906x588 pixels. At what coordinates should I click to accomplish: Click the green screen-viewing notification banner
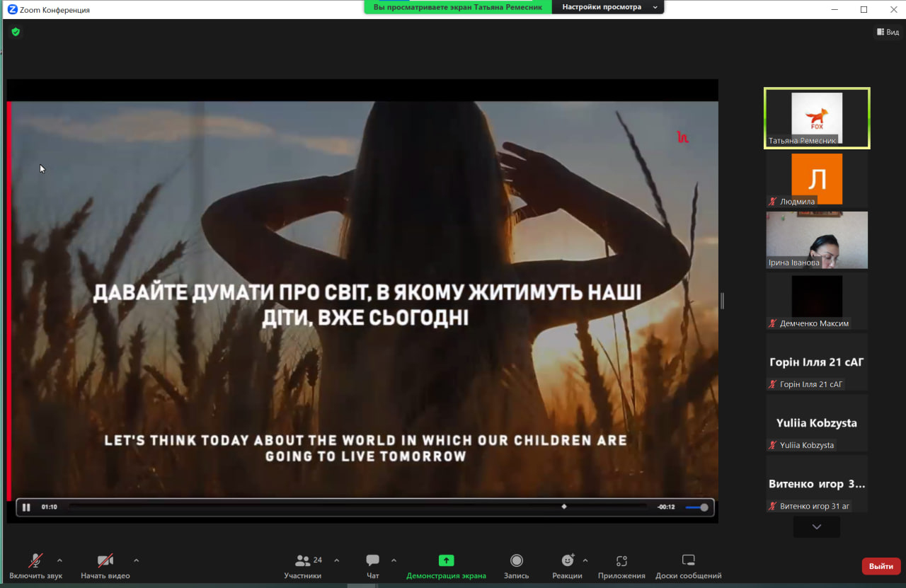(458, 7)
